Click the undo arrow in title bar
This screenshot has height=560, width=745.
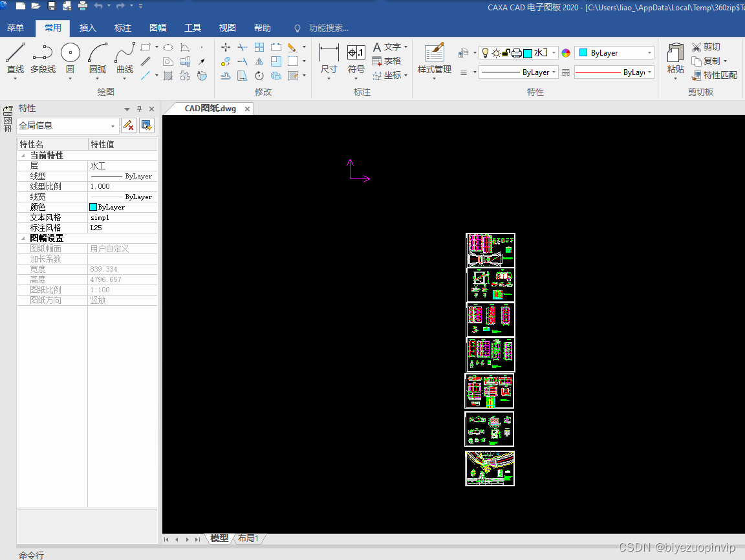98,6
